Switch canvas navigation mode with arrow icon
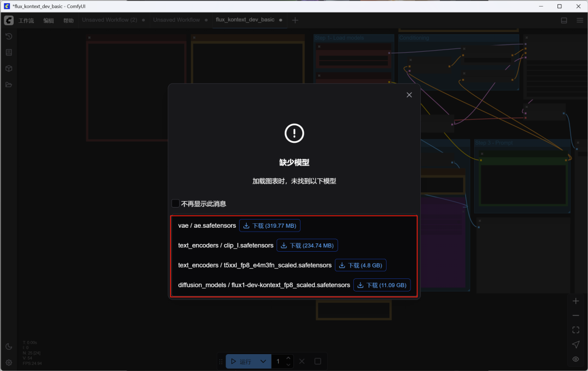The image size is (588, 371). click(575, 344)
